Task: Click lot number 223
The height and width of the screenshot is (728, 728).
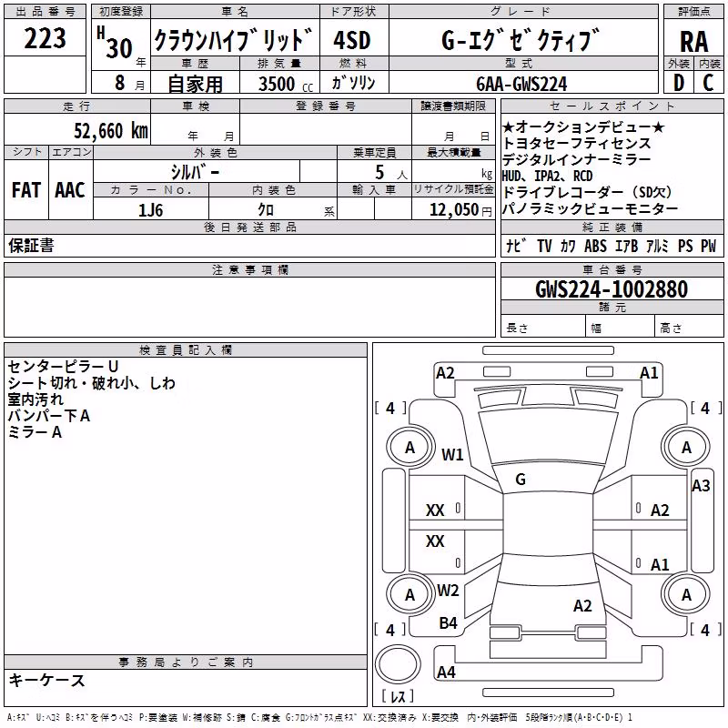Action: [45, 38]
